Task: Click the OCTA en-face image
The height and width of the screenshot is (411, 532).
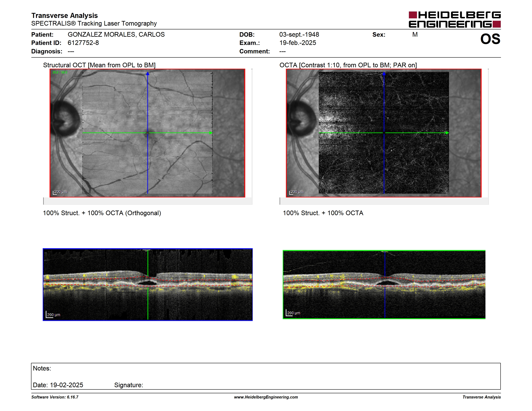Action: 384,133
